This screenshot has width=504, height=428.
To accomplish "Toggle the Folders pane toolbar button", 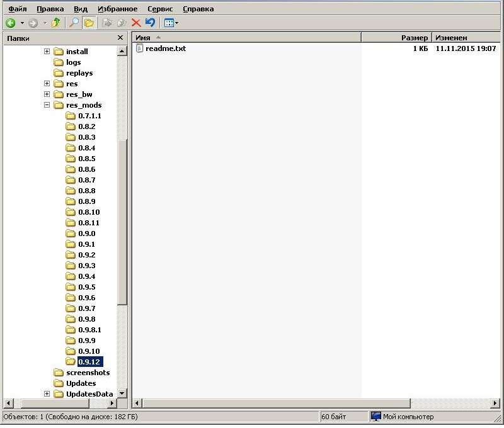I will pyautogui.click(x=89, y=23).
